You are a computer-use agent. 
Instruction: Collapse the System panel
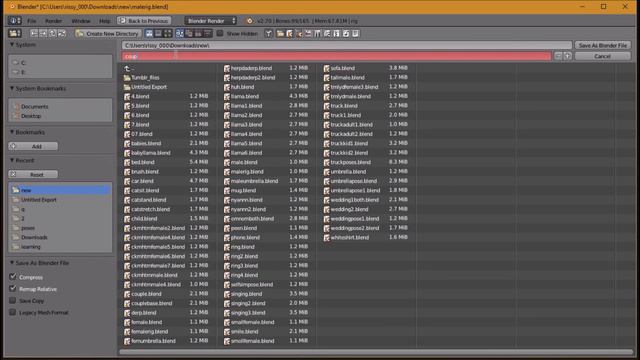click(x=12, y=44)
